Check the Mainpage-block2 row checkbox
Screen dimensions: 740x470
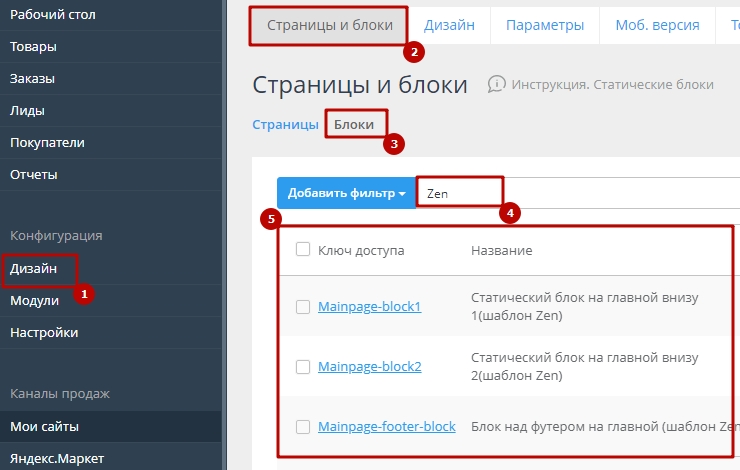303,367
